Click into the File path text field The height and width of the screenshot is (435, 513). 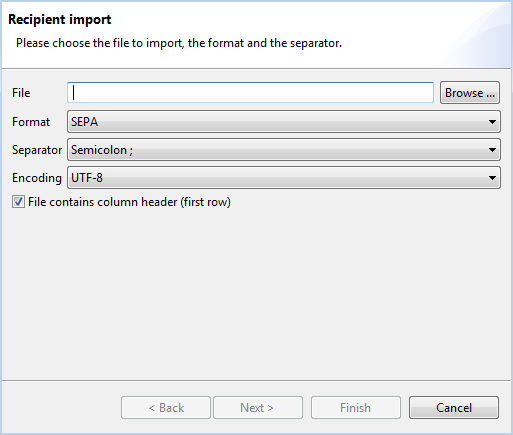[250, 93]
